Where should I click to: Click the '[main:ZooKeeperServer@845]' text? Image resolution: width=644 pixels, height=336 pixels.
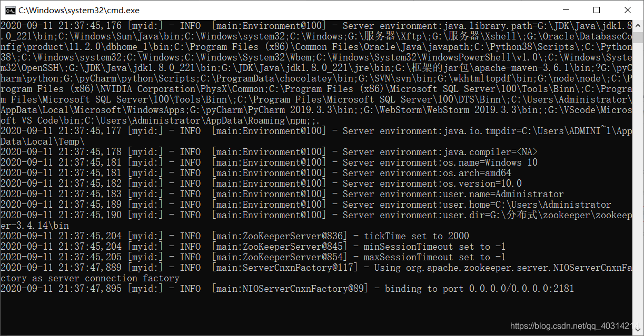click(279, 247)
